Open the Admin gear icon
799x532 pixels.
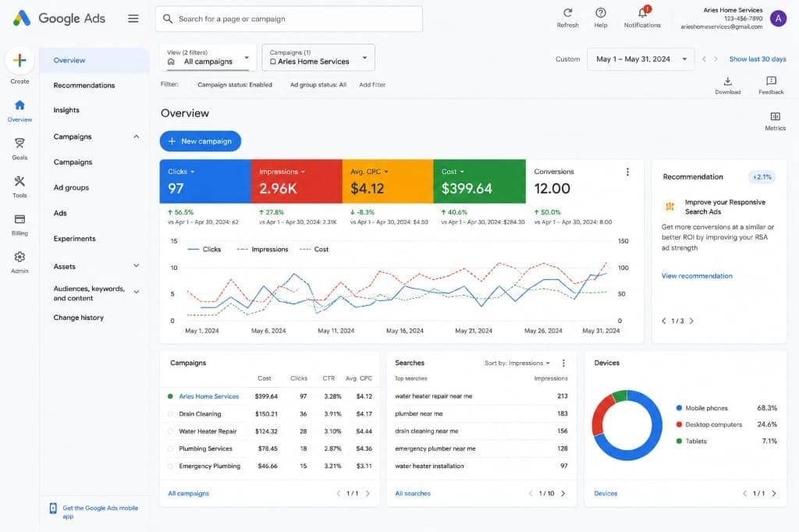pyautogui.click(x=20, y=257)
